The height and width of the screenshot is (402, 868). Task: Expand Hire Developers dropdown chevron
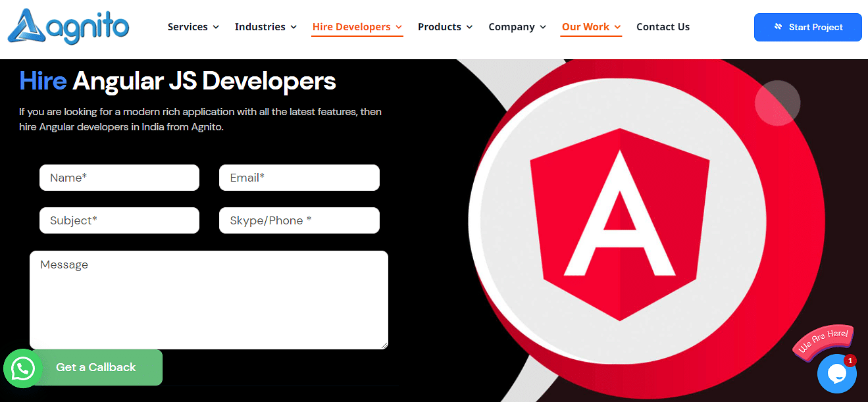pos(399,28)
